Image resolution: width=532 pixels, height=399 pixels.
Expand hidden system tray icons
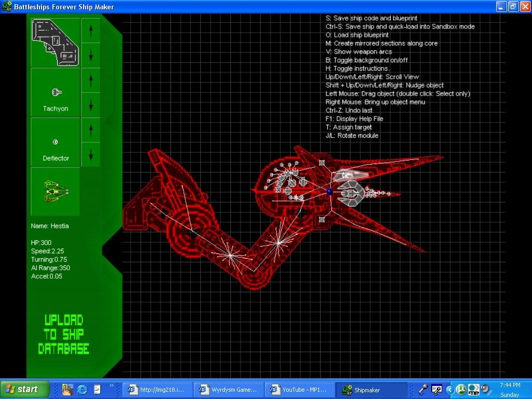coord(449,390)
